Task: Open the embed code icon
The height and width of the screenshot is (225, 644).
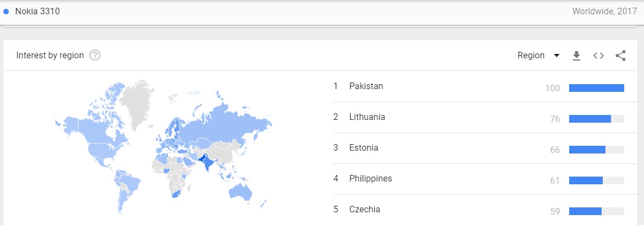Action: tap(598, 56)
